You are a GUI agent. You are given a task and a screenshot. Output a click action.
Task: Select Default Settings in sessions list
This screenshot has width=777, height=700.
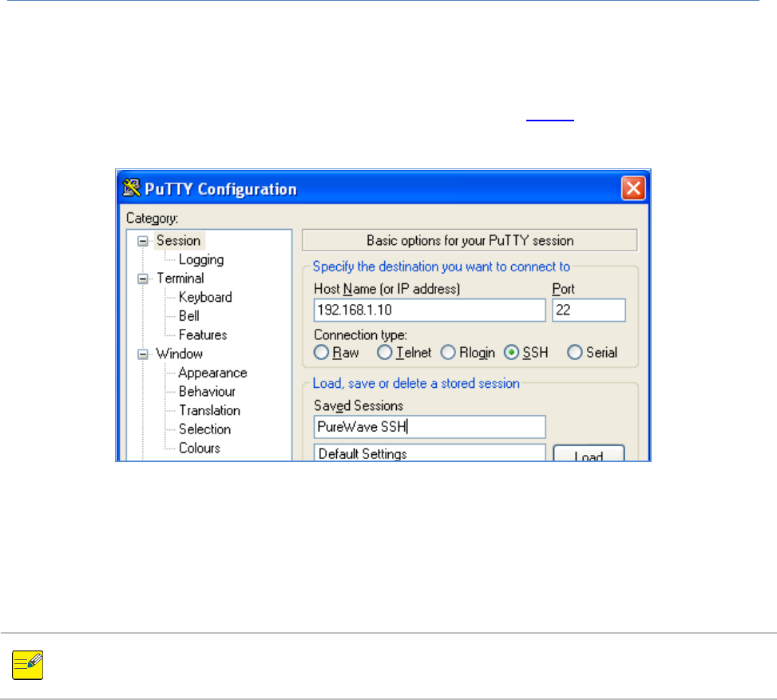pyautogui.click(x=363, y=454)
